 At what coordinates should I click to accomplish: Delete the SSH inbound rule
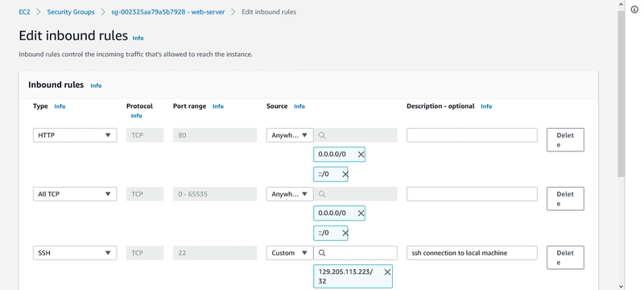point(565,258)
